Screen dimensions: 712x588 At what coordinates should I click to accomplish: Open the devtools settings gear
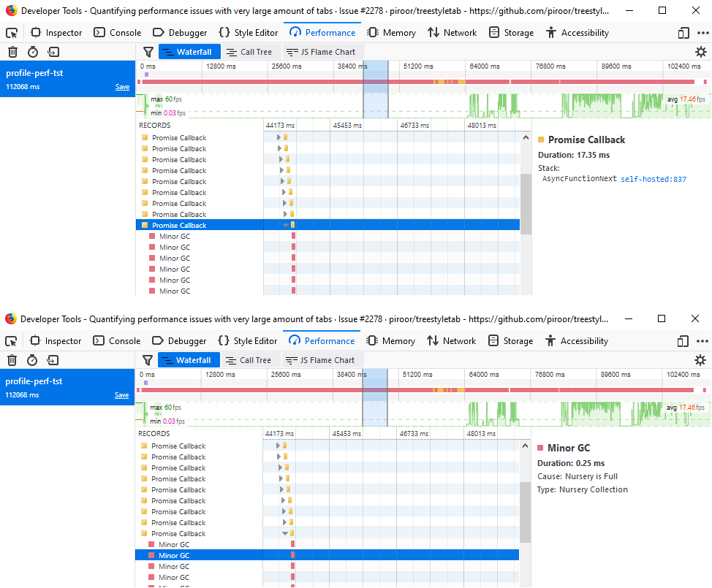point(700,52)
